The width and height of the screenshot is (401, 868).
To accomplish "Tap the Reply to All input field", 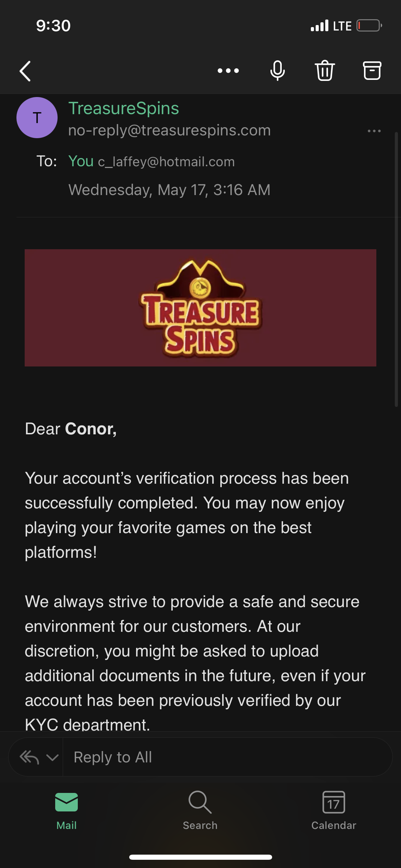I will tap(226, 757).
